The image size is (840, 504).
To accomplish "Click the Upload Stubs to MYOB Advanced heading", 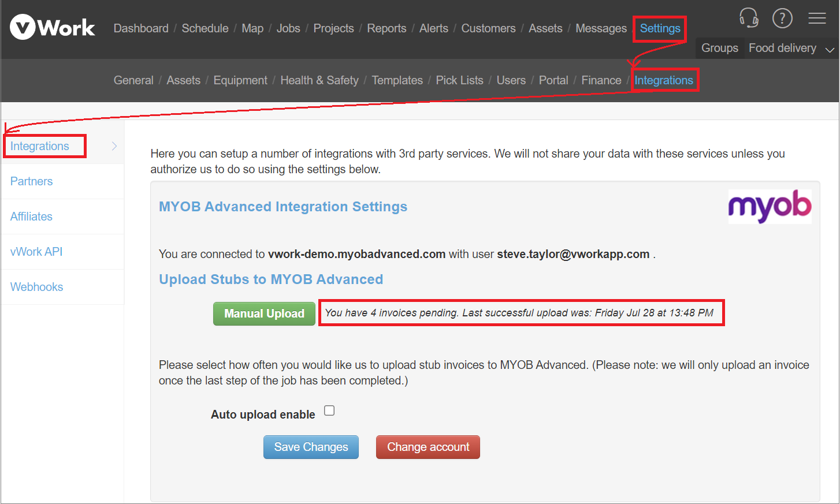I will tap(271, 279).
